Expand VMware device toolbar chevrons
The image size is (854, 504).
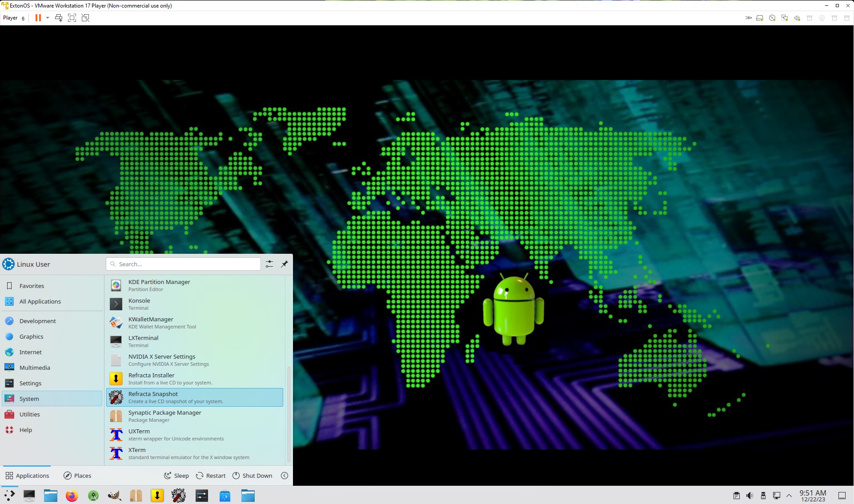tap(749, 18)
